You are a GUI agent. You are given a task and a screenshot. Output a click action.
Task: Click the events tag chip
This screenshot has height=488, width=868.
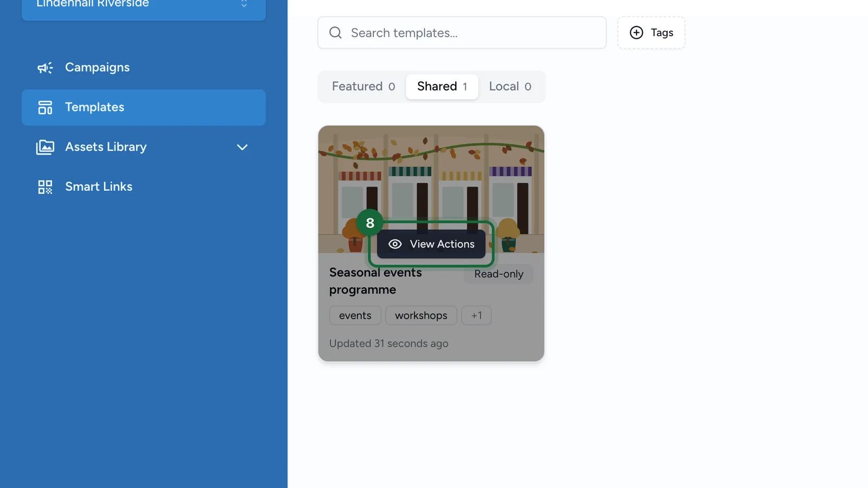(x=355, y=316)
